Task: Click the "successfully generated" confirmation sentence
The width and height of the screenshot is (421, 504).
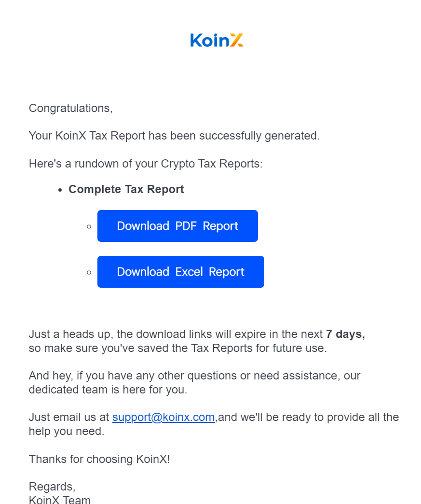Action: coord(174,136)
